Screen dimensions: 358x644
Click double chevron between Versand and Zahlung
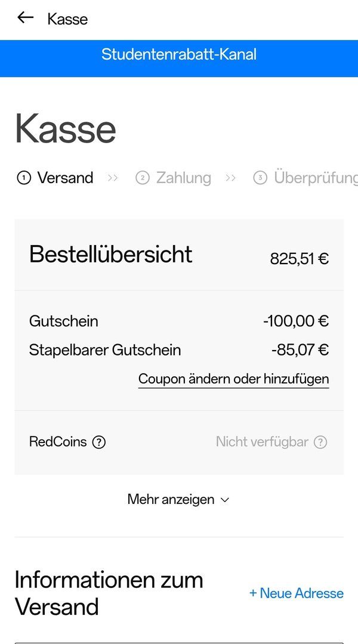[x=113, y=178]
